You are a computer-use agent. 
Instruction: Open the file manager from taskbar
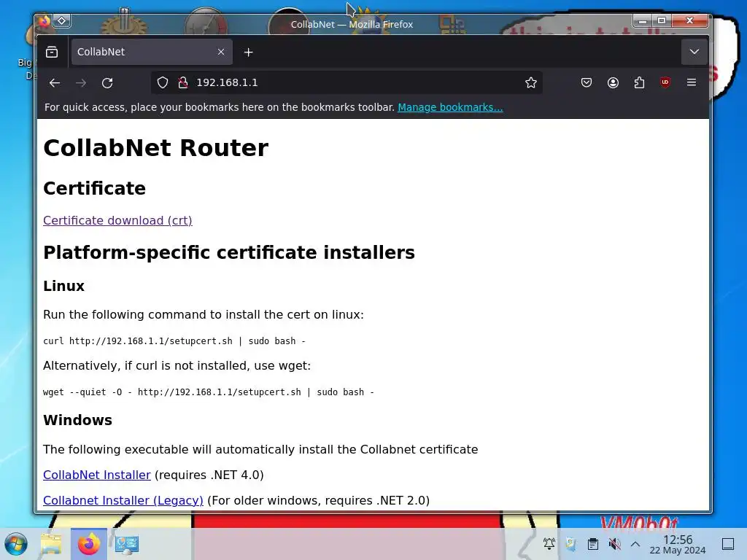pos(52,544)
